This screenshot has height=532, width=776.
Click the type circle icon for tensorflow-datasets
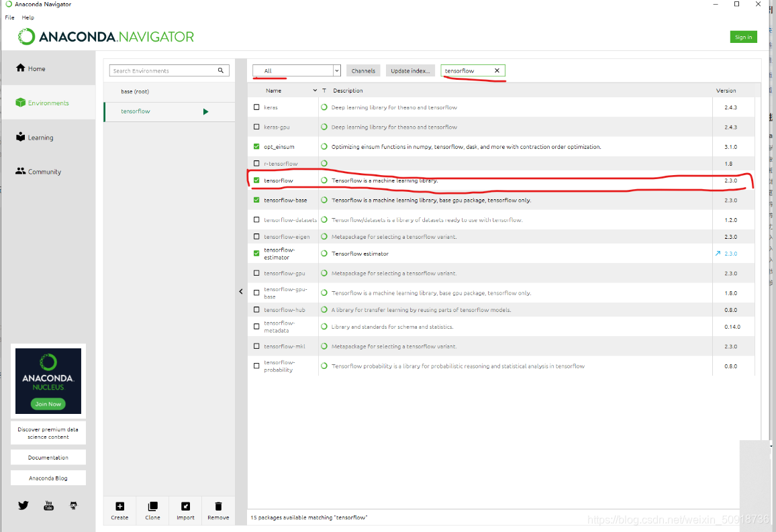coord(324,219)
